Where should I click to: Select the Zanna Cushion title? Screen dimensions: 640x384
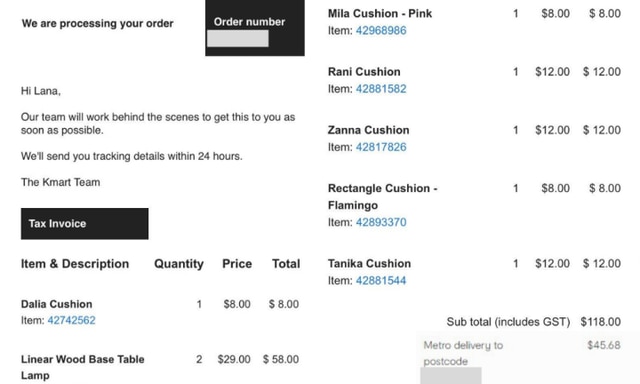point(368,130)
